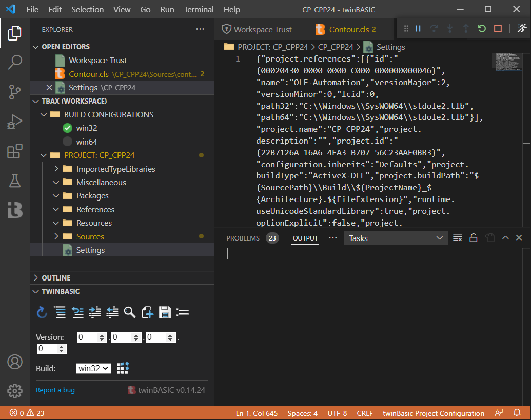
Task: Stop debugging with the red square icon
Action: [x=497, y=29]
